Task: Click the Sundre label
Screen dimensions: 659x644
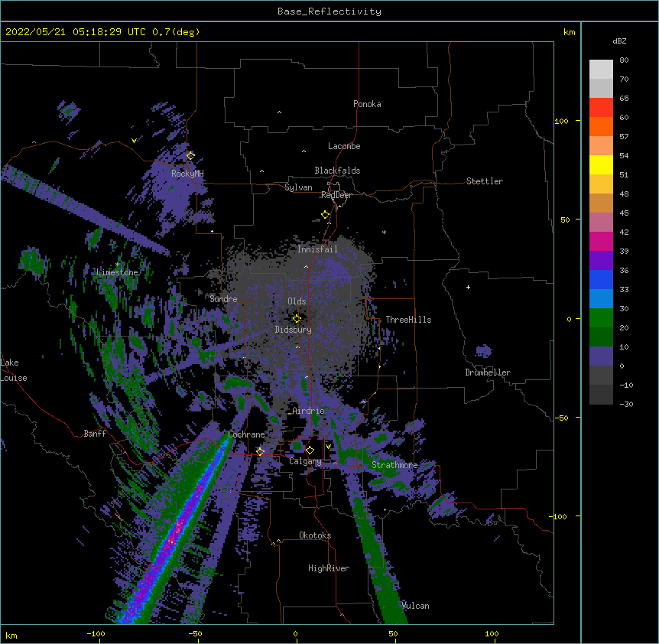Action: point(223,299)
